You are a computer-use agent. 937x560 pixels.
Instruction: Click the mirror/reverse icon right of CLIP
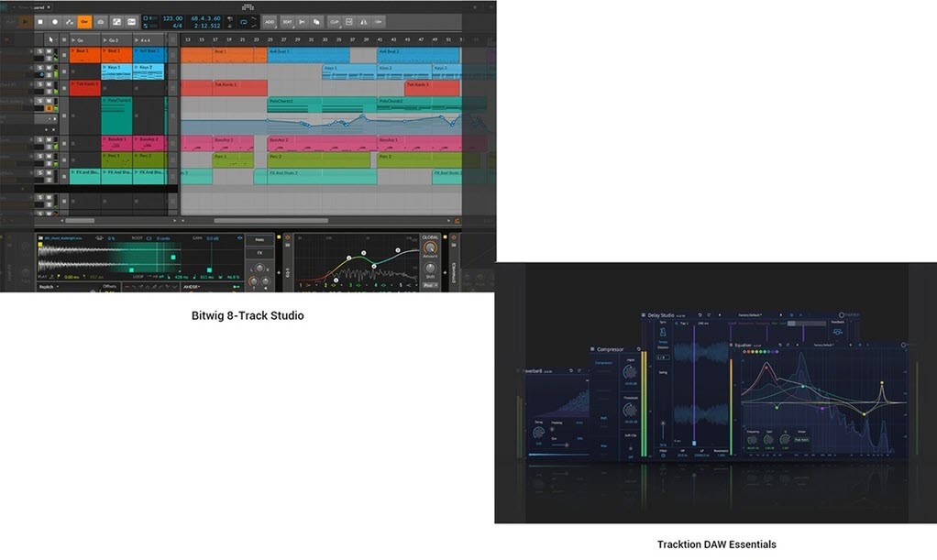point(363,21)
